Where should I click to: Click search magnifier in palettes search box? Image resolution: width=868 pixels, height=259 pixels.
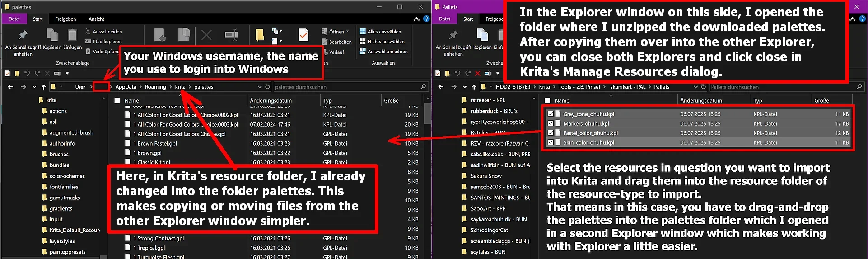(x=423, y=87)
